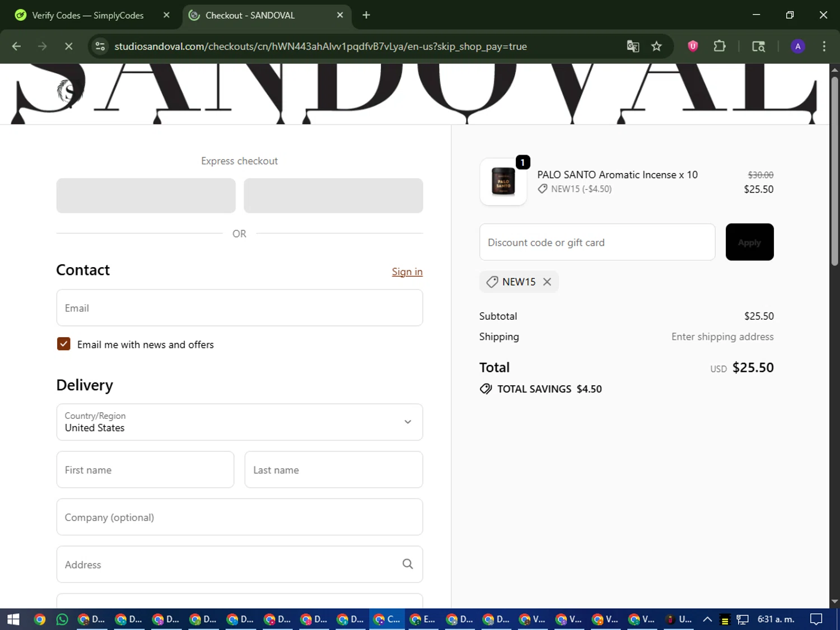This screenshot has height=630, width=840.
Task: Click the SANDOVAL logo banner
Action: click(x=414, y=94)
